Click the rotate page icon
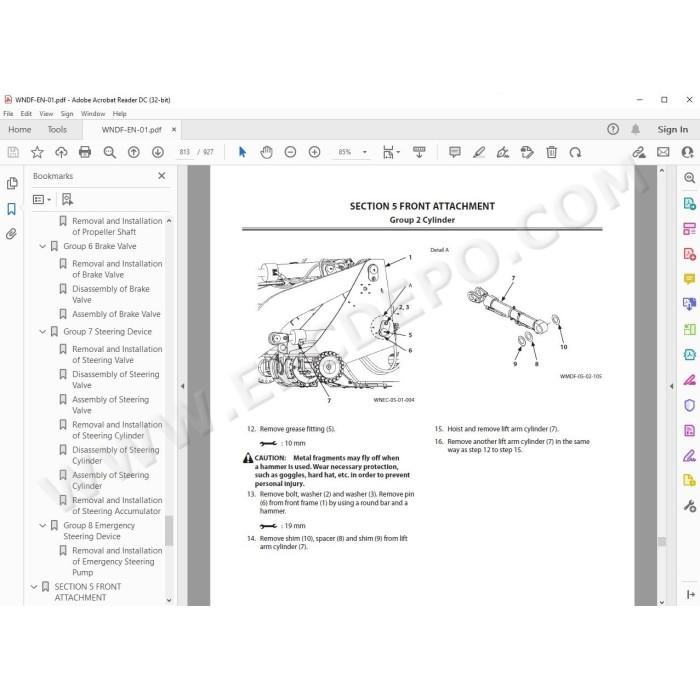The width and height of the screenshot is (700, 700). tap(575, 152)
